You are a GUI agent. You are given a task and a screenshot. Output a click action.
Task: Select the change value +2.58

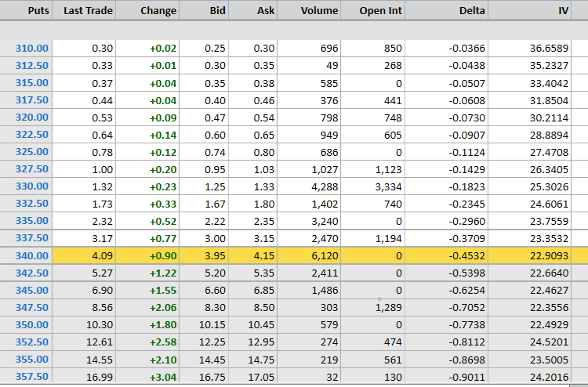(163, 342)
